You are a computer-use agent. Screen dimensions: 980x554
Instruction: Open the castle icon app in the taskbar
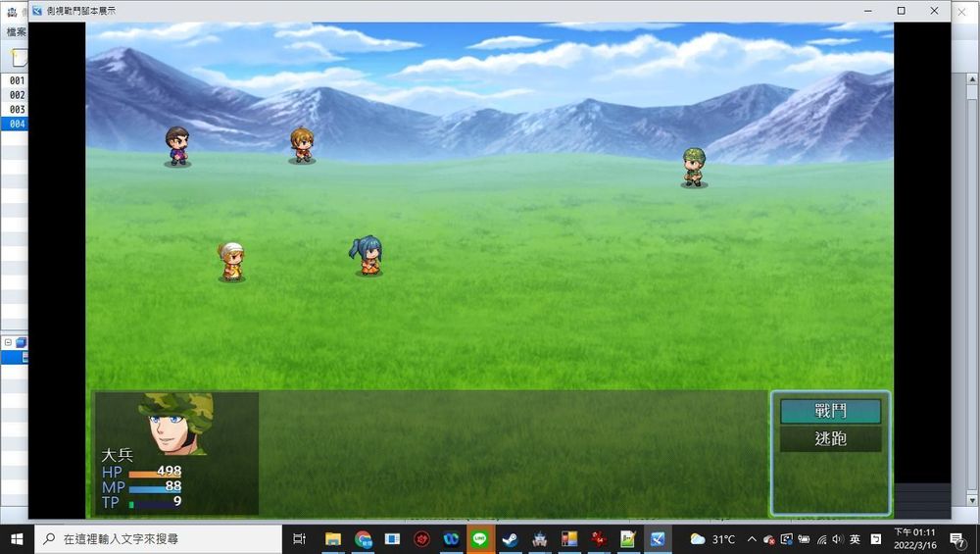539,539
